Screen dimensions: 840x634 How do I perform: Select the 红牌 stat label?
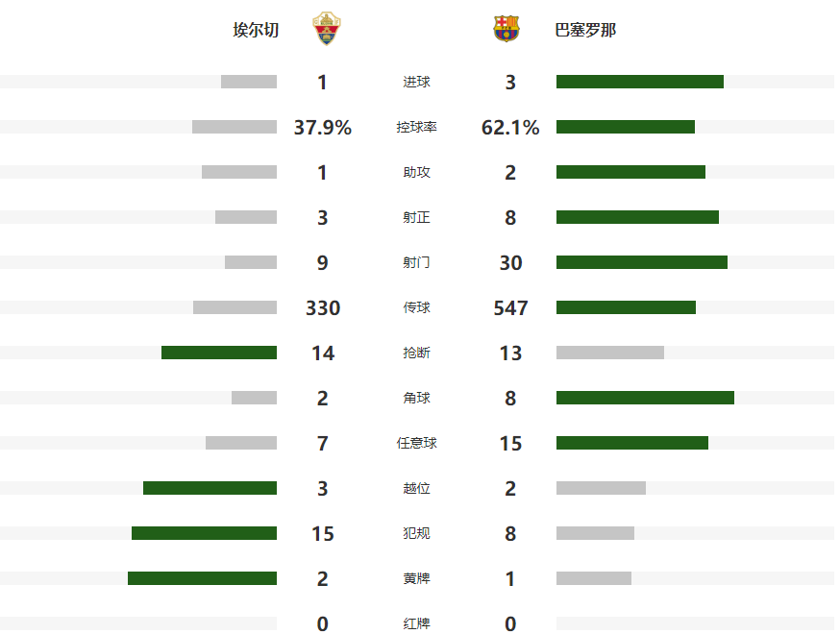coord(416,623)
